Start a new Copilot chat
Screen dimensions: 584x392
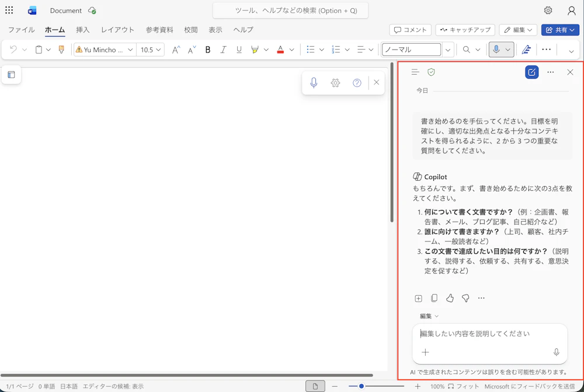(531, 72)
